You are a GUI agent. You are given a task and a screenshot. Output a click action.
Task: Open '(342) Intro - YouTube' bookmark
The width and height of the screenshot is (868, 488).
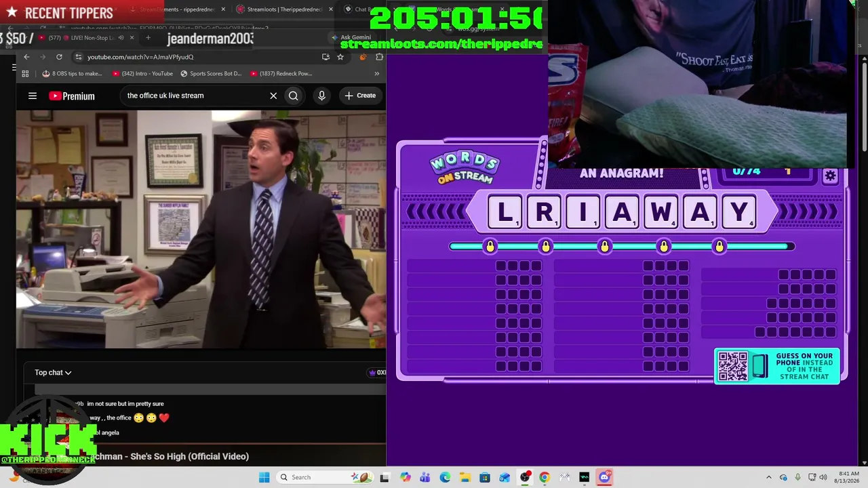click(142, 73)
